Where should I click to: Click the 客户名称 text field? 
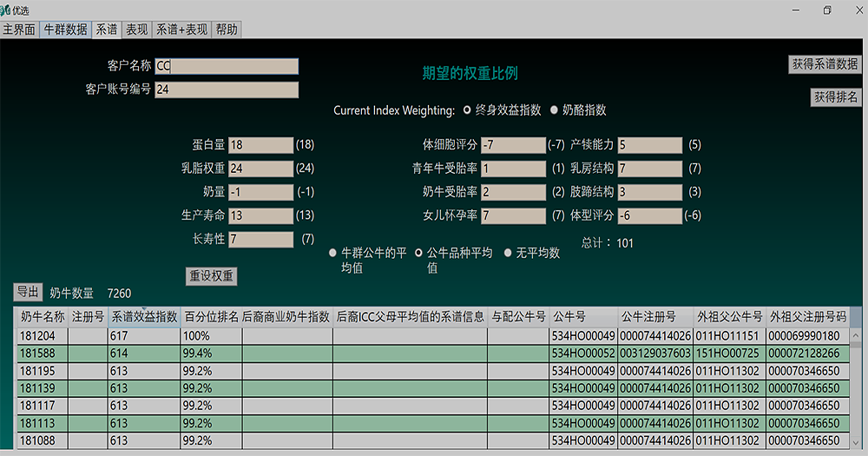tap(227, 67)
